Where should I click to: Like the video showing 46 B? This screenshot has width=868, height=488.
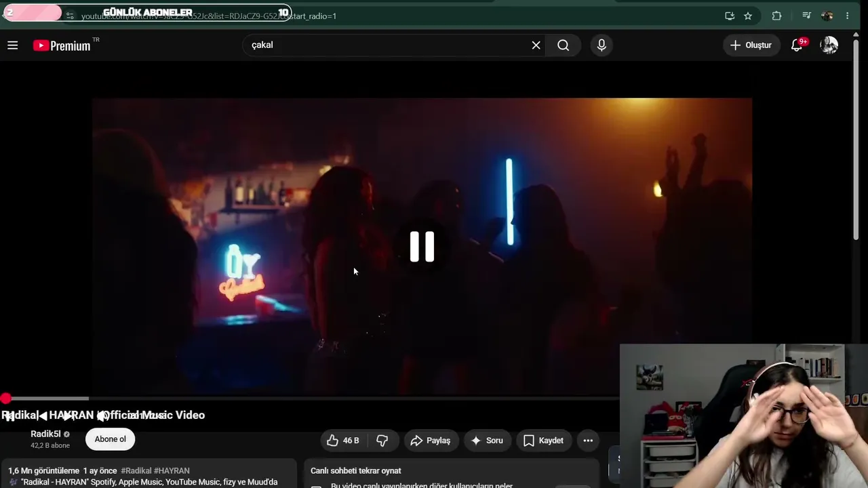343,441
